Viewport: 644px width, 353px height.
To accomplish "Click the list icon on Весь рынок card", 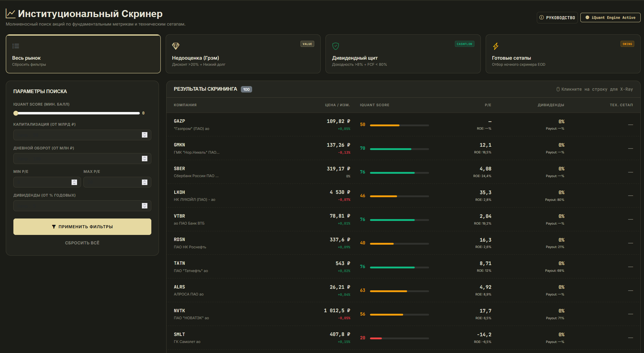I will (x=16, y=46).
